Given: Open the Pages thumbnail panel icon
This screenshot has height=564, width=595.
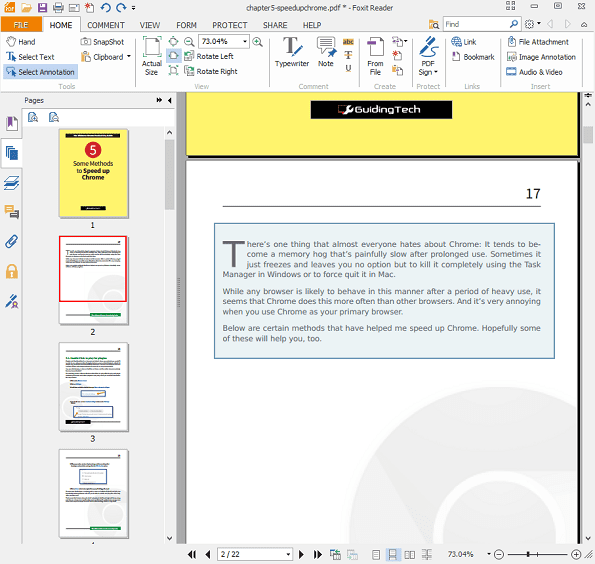Looking at the screenshot, I should click(x=12, y=153).
